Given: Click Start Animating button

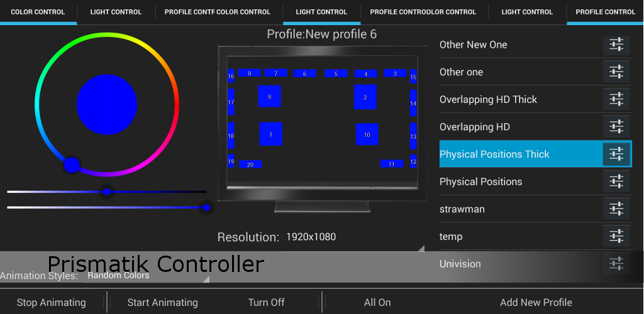Looking at the screenshot, I should (163, 303).
